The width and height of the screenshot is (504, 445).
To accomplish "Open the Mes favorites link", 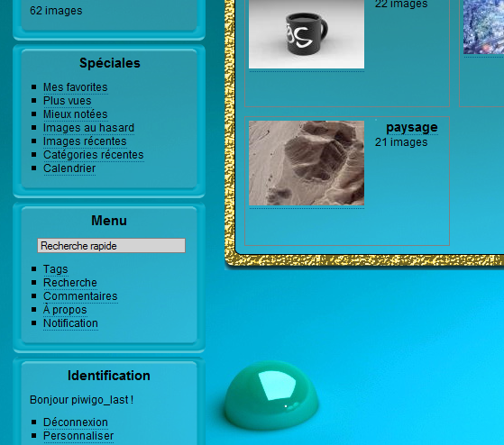I will [x=75, y=87].
